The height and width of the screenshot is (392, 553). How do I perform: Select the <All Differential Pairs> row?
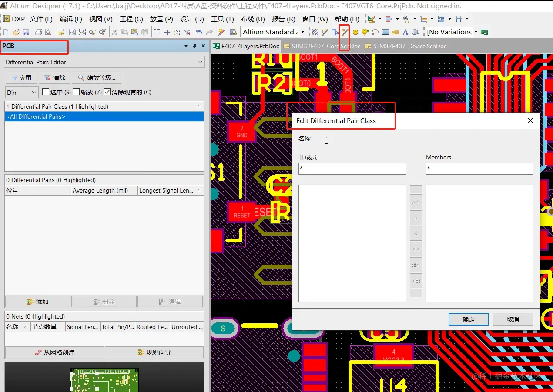104,116
